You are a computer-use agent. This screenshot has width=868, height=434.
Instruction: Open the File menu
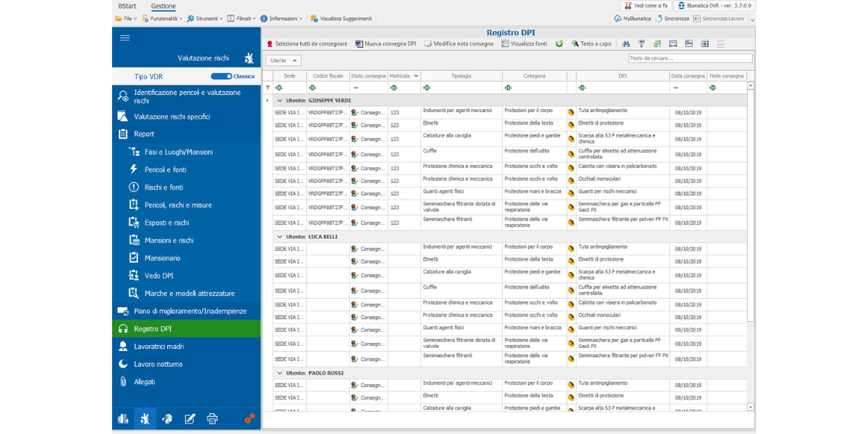pos(127,19)
